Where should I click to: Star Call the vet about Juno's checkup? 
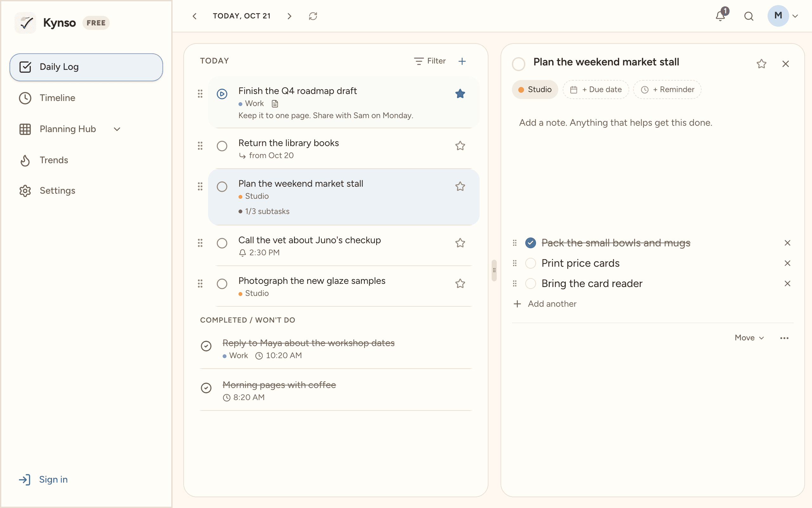pos(460,243)
